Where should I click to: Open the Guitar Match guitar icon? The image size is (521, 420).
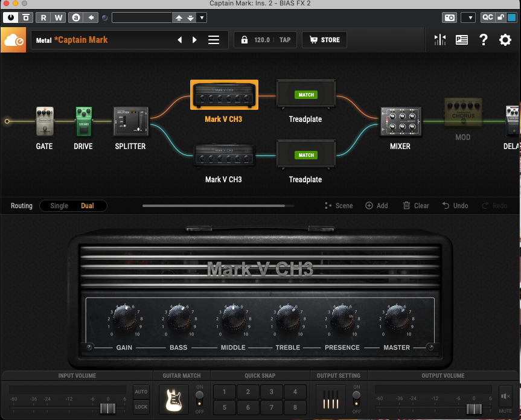point(174,399)
